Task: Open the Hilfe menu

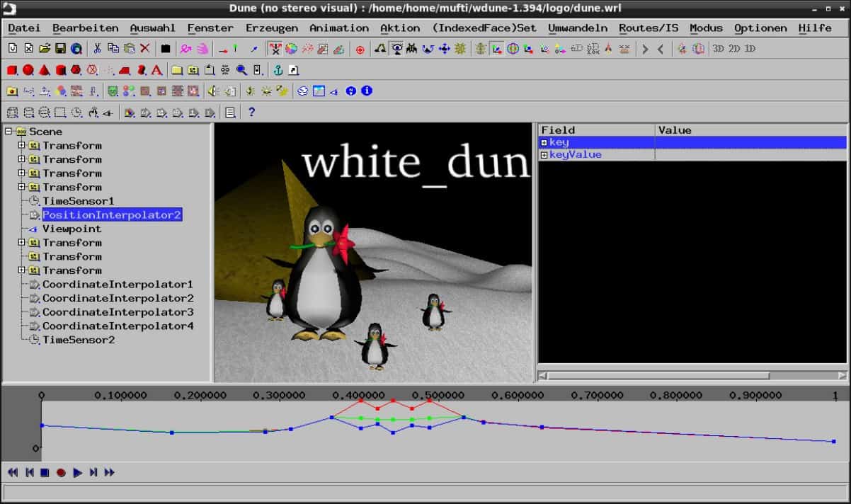Action: pos(815,28)
